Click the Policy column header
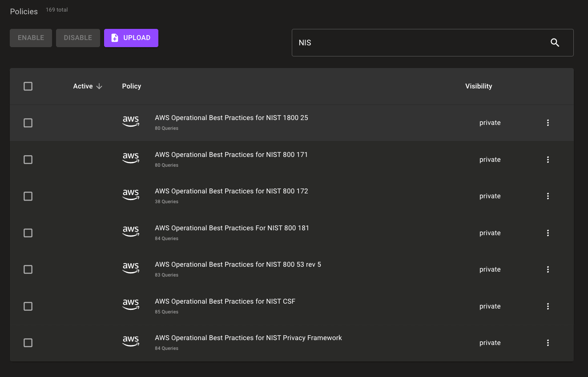Viewport: 588px width, 377px height. point(131,86)
